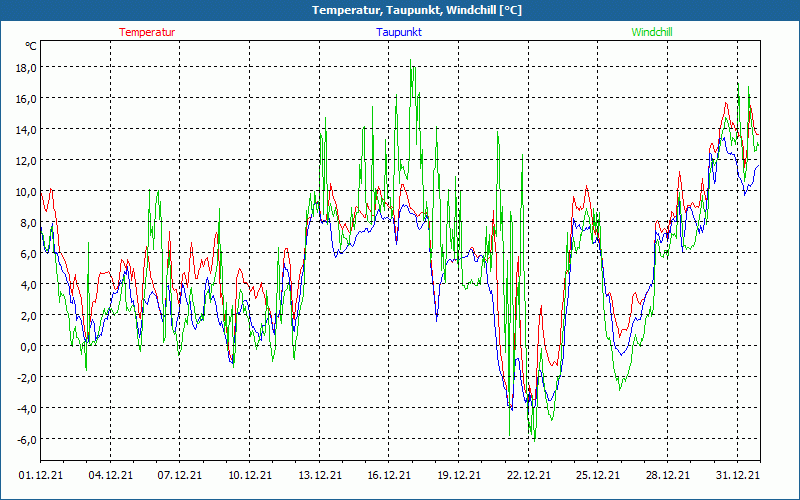
Task: Click the 0,0 y-axis value
Action: (x=28, y=347)
